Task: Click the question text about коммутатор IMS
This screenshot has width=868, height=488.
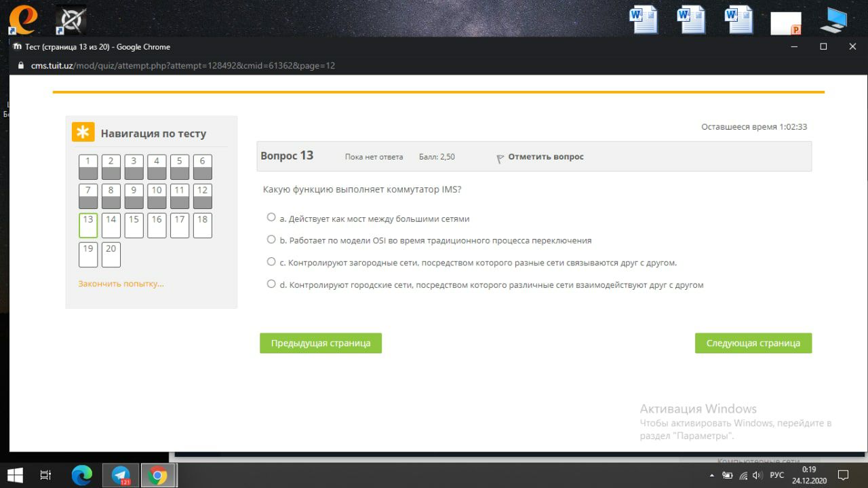Action: click(x=362, y=189)
